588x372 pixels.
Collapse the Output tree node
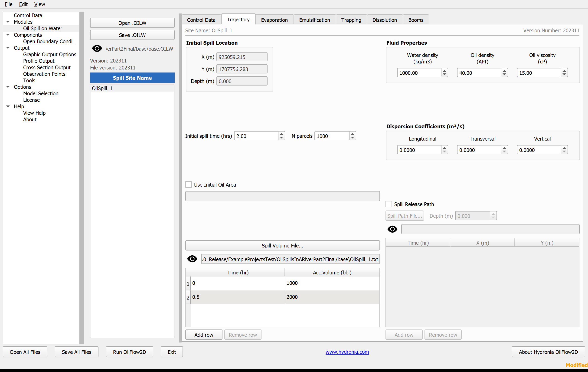coord(8,48)
